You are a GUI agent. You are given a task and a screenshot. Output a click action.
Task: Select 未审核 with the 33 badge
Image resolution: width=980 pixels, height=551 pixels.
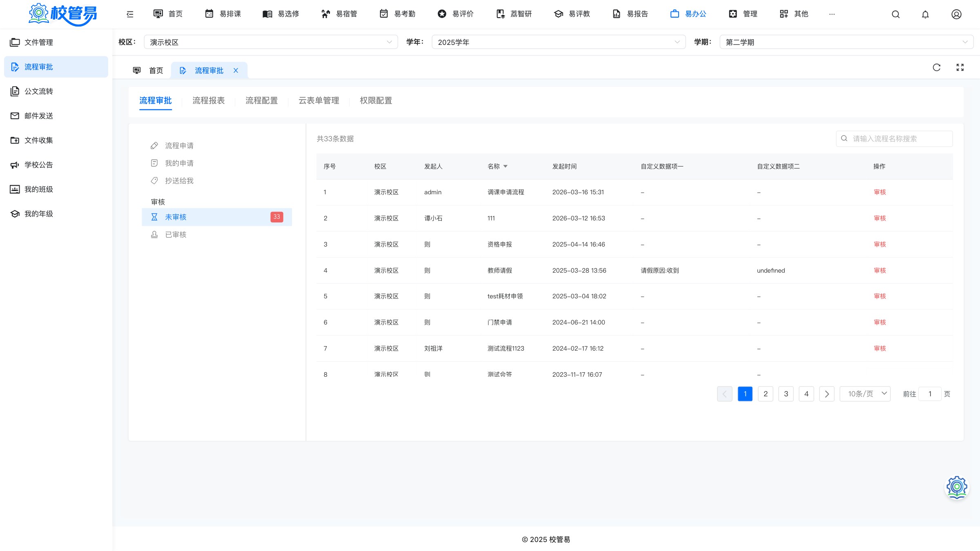point(217,217)
